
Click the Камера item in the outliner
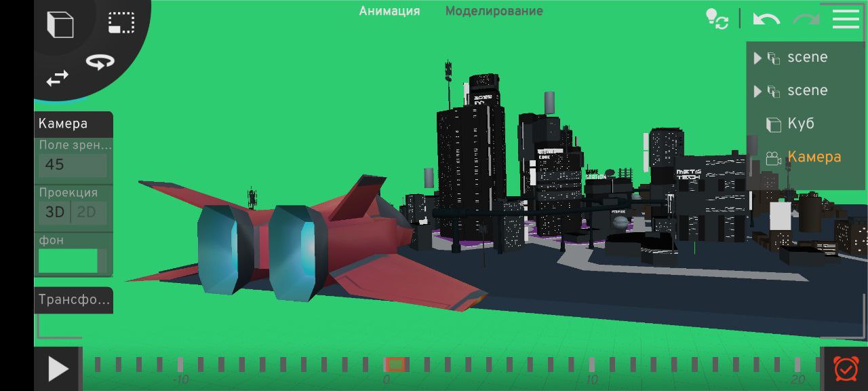point(814,157)
